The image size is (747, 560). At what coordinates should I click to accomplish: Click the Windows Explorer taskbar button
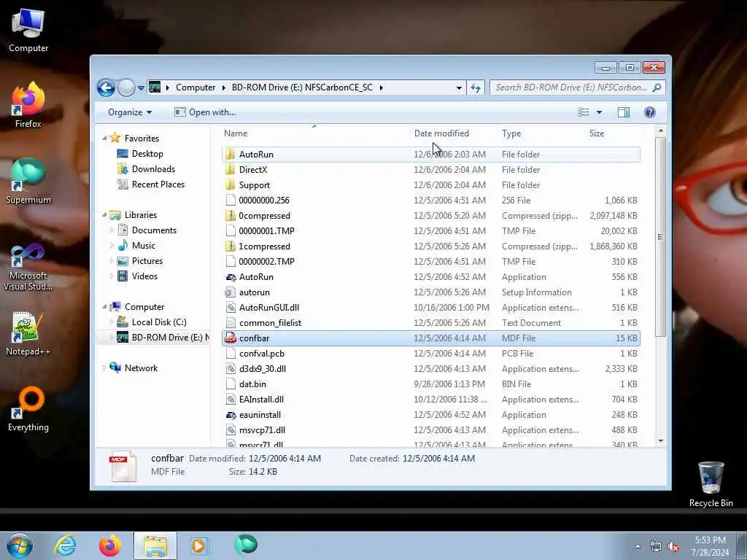click(155, 545)
